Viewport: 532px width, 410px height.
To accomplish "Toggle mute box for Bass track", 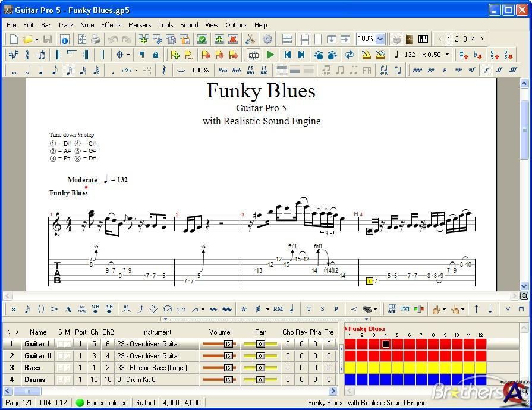I will tap(67, 368).
